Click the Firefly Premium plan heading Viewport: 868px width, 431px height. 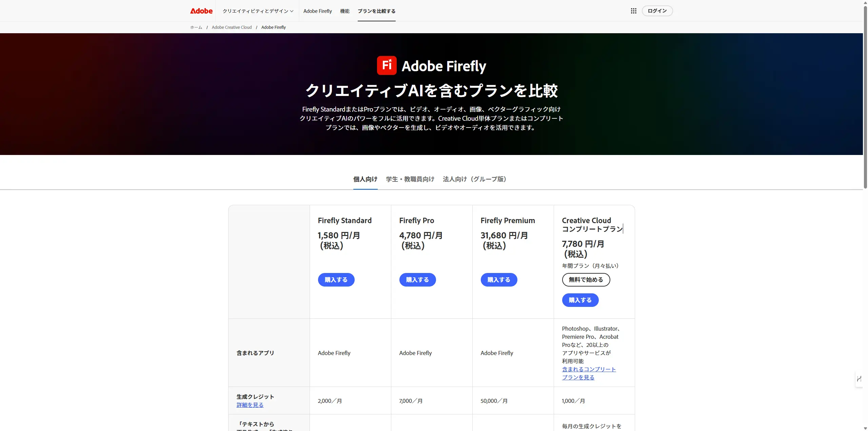click(508, 220)
